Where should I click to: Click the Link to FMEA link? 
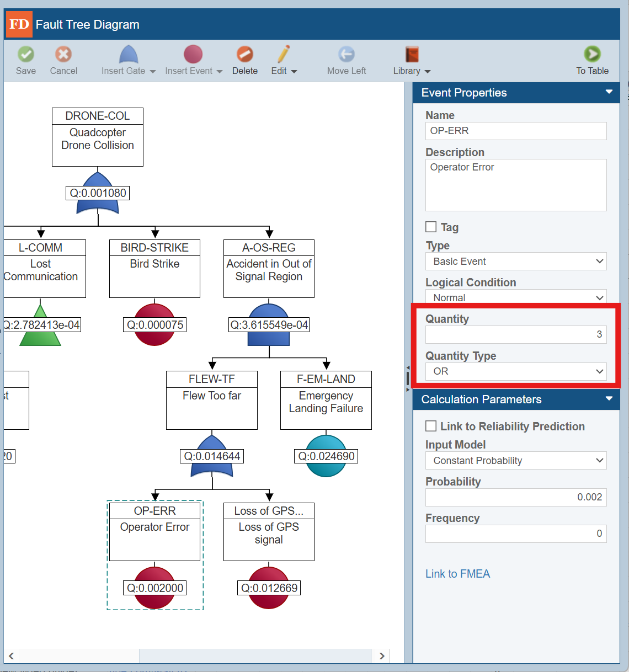coord(457,574)
